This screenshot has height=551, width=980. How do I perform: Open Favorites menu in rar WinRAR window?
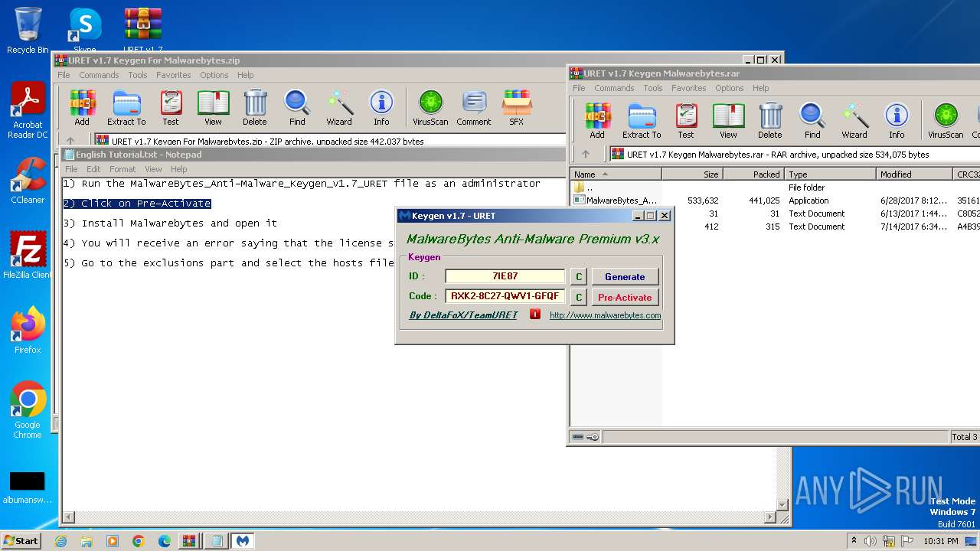click(689, 88)
